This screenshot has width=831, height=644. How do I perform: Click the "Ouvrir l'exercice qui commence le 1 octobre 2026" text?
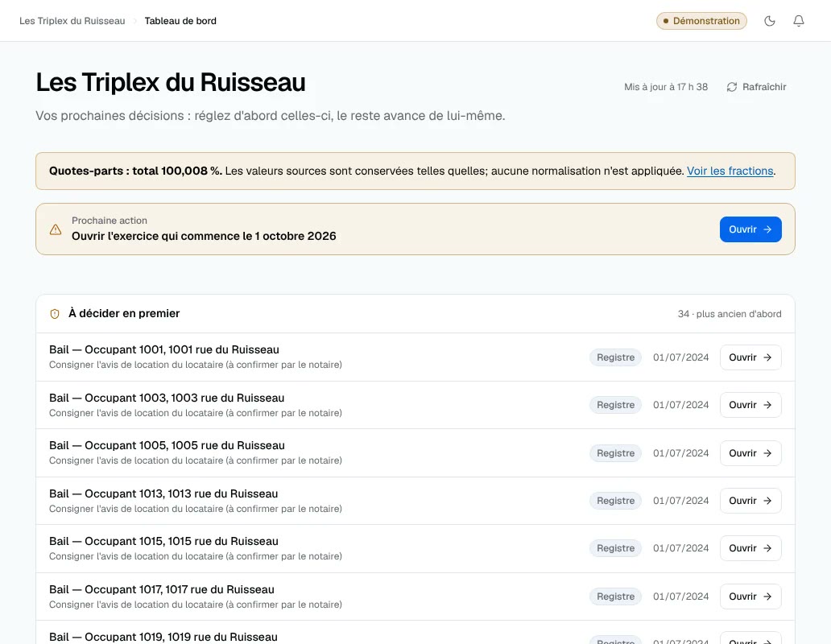click(x=204, y=236)
